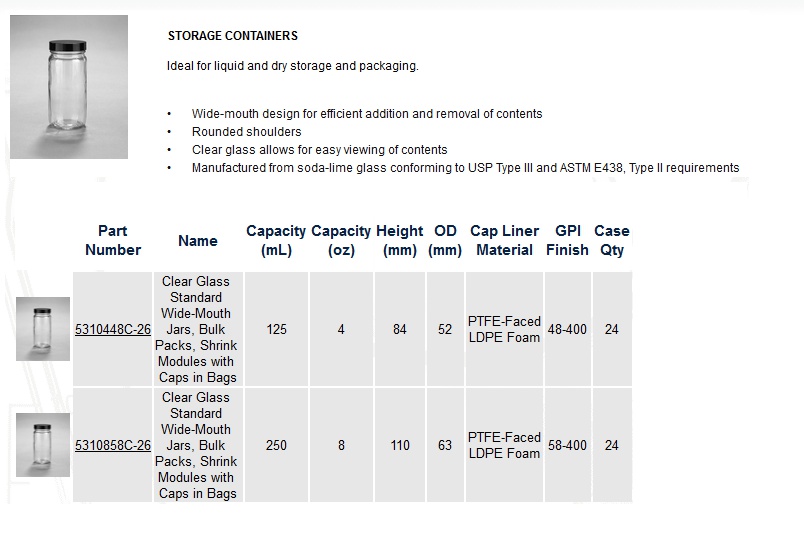Click the Height (mm) column header
Viewport: 804px width, 536px height.
coord(399,240)
